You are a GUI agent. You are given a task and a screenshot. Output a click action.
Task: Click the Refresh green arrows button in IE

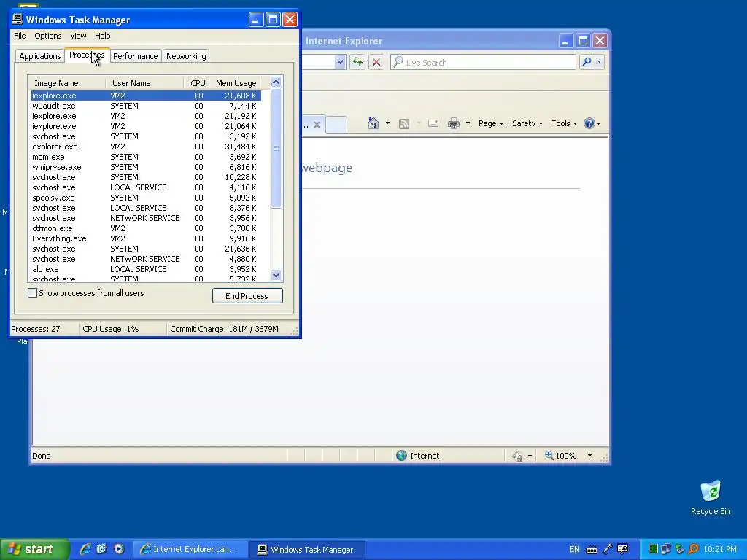[357, 62]
